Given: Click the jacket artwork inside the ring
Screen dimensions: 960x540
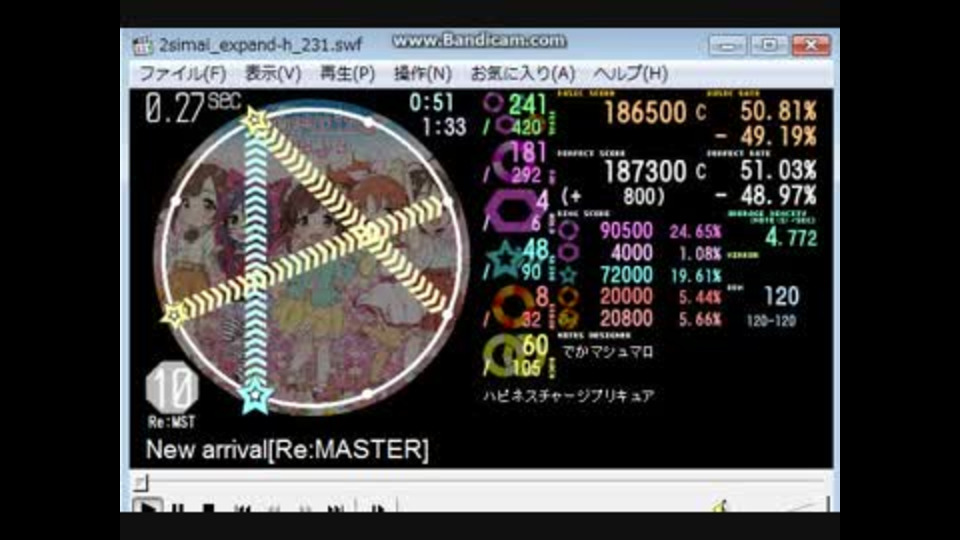Looking at the screenshot, I should 312,257.
